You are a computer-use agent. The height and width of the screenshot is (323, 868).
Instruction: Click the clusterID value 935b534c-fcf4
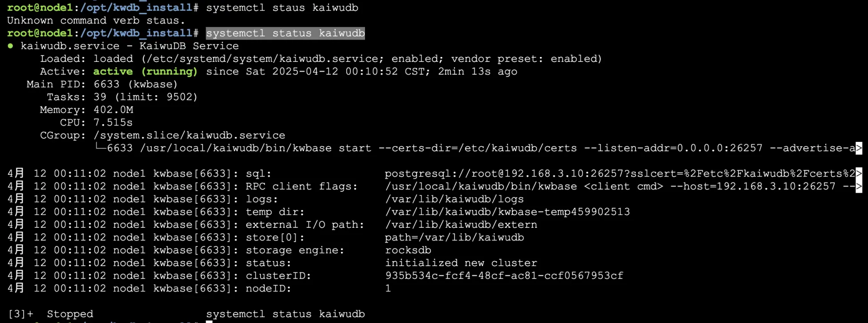point(504,276)
